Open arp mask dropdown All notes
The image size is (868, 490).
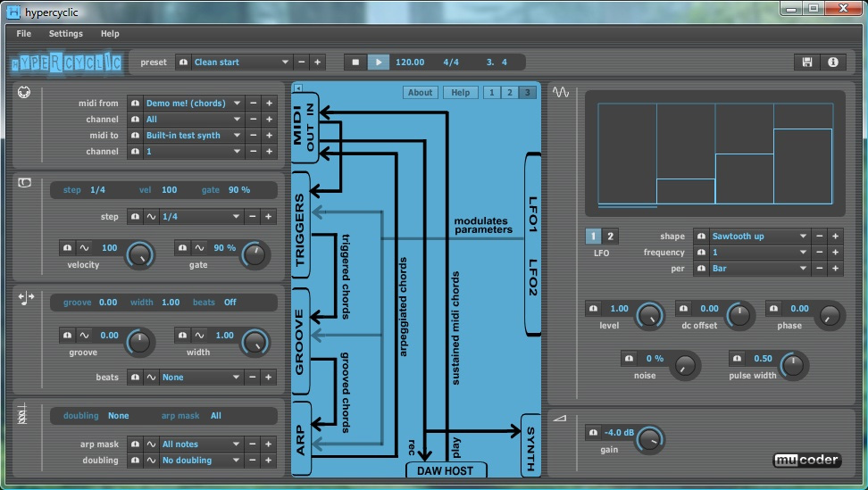[x=201, y=444]
